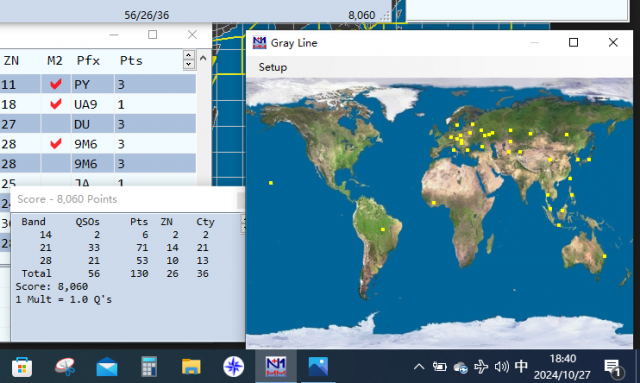The image size is (640, 383).
Task: Open the clock showing 18:40 2024/10/27
Action: tap(562, 367)
